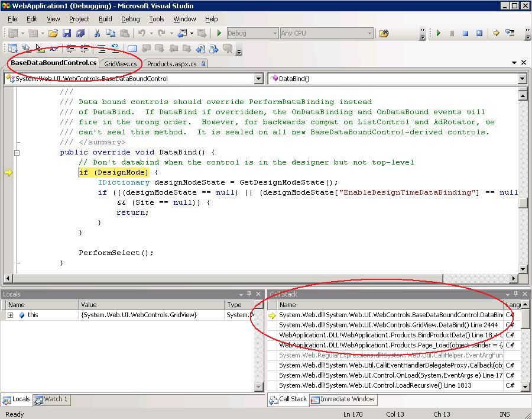Select the Watch 1 tab
Screen dimensions: 532x419
tap(51, 399)
